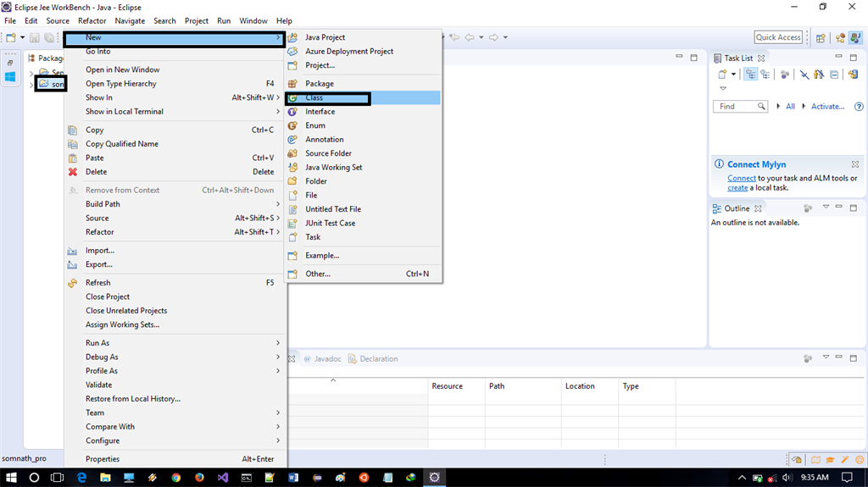Switch to the Java EE perspective icon
The image size is (868, 487).
coord(841,37)
